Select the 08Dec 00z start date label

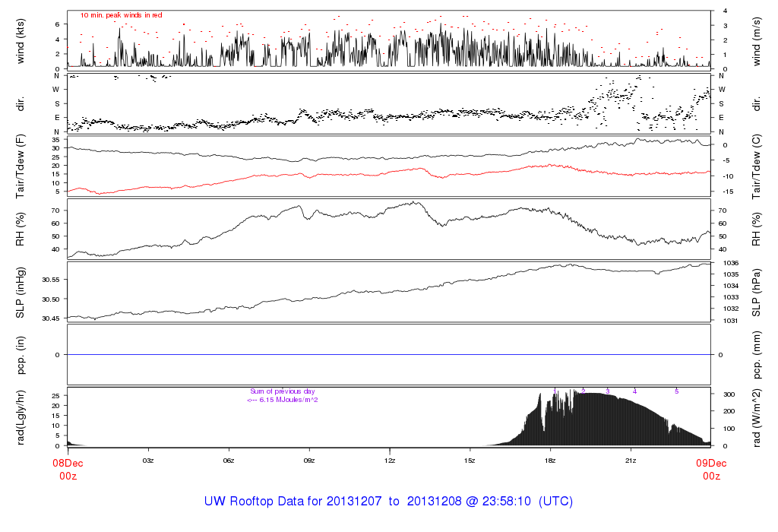(68, 469)
